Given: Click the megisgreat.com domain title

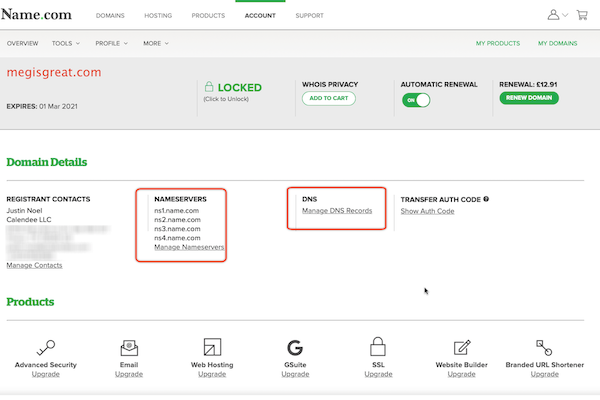Looking at the screenshot, I should click(x=54, y=72).
